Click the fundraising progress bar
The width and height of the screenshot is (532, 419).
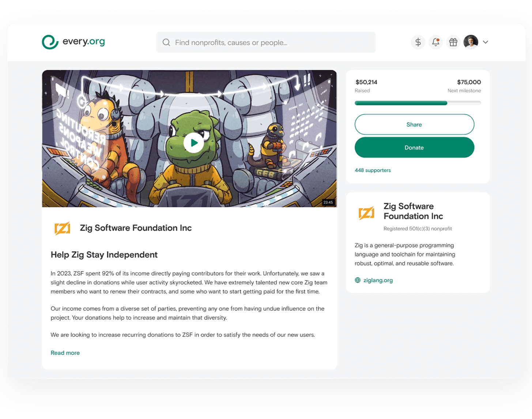(x=418, y=103)
